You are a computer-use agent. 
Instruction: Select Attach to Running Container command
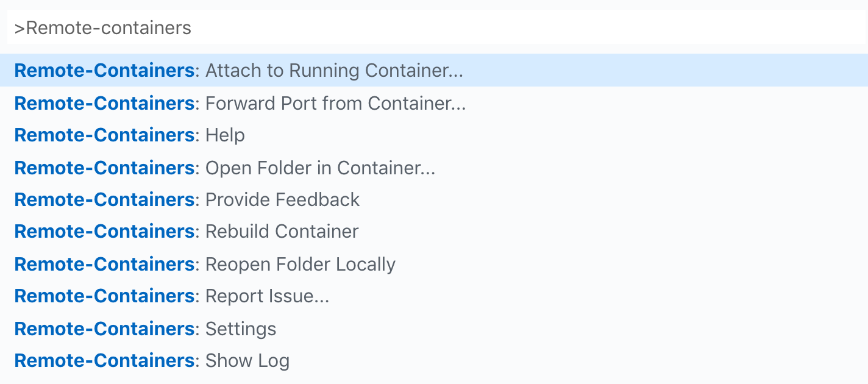[x=334, y=71]
